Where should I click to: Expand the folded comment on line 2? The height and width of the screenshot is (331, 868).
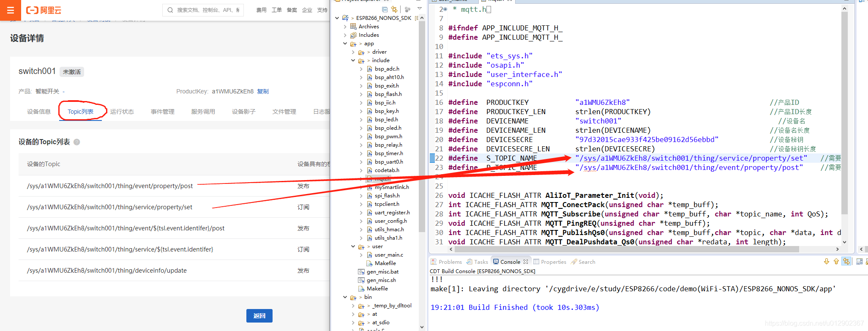coord(445,9)
